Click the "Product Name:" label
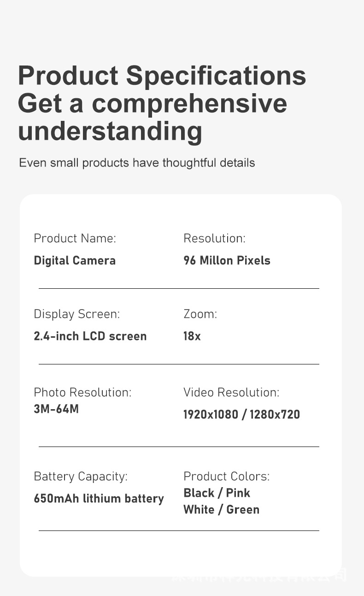 (x=75, y=238)
